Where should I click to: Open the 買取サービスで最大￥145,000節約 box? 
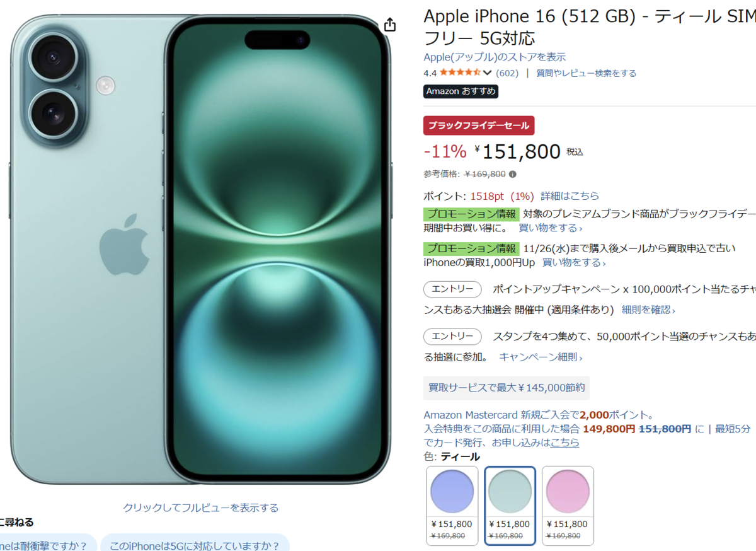[507, 388]
